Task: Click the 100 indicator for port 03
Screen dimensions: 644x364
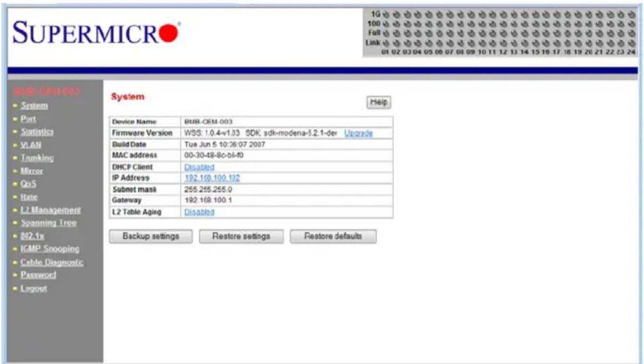Action: [407, 24]
